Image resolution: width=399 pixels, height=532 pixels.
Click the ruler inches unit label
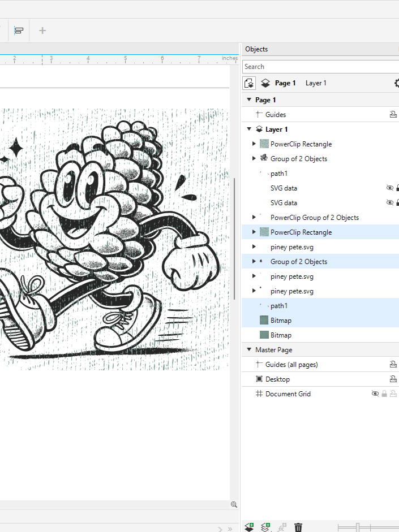[x=230, y=58]
